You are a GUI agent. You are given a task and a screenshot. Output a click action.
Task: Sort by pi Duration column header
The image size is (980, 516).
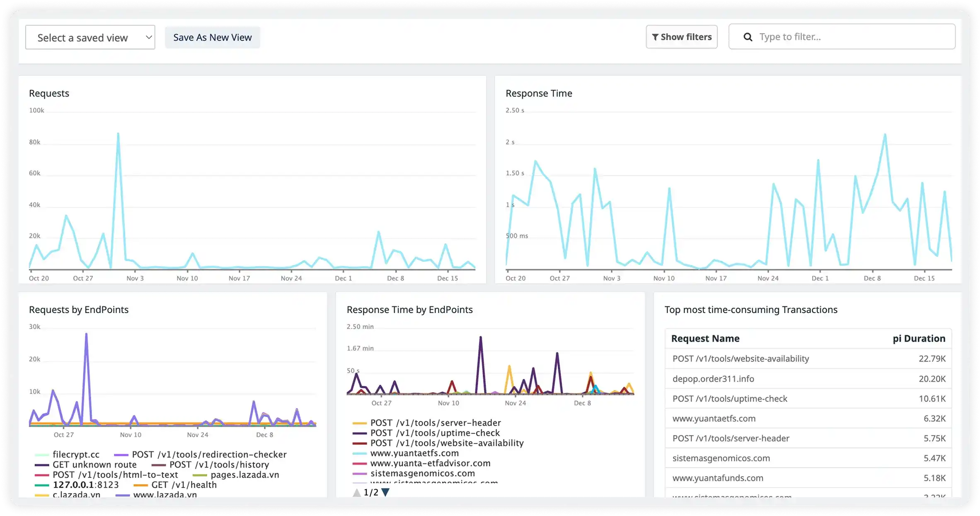[919, 339]
